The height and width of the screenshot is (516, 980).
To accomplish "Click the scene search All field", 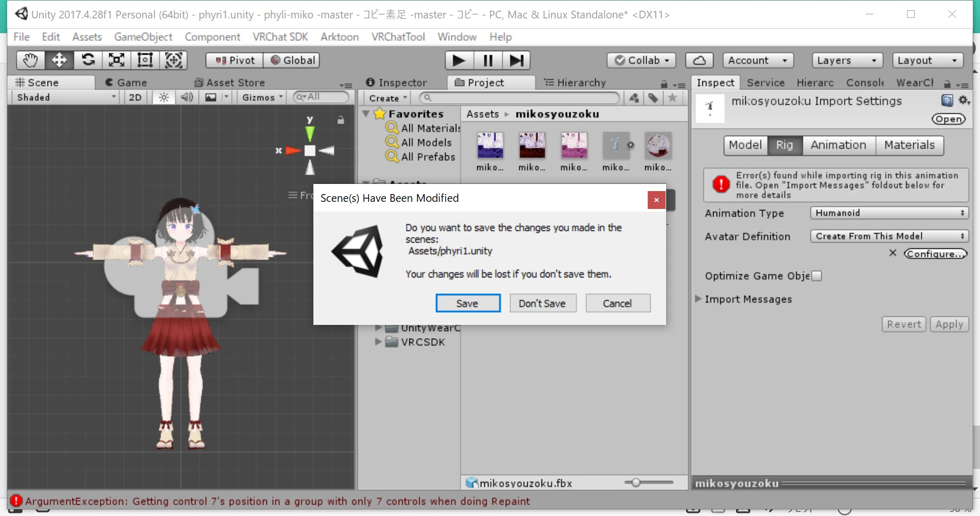I will coord(321,97).
